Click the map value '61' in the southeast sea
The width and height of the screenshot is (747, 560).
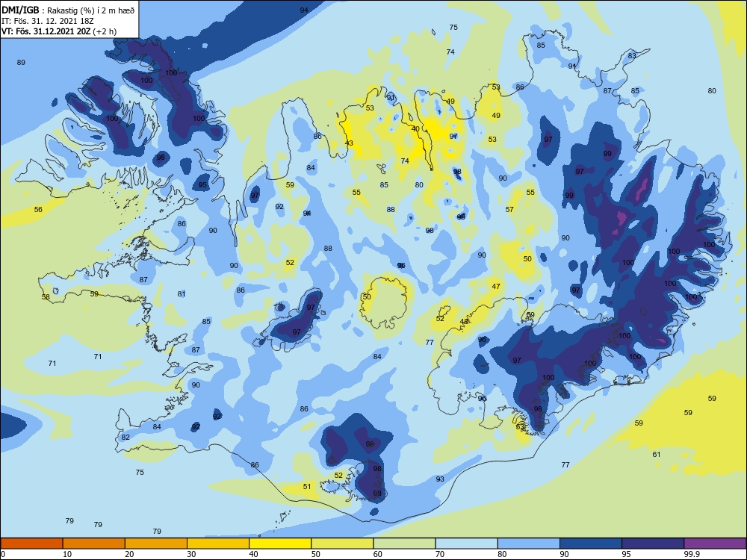click(x=657, y=454)
